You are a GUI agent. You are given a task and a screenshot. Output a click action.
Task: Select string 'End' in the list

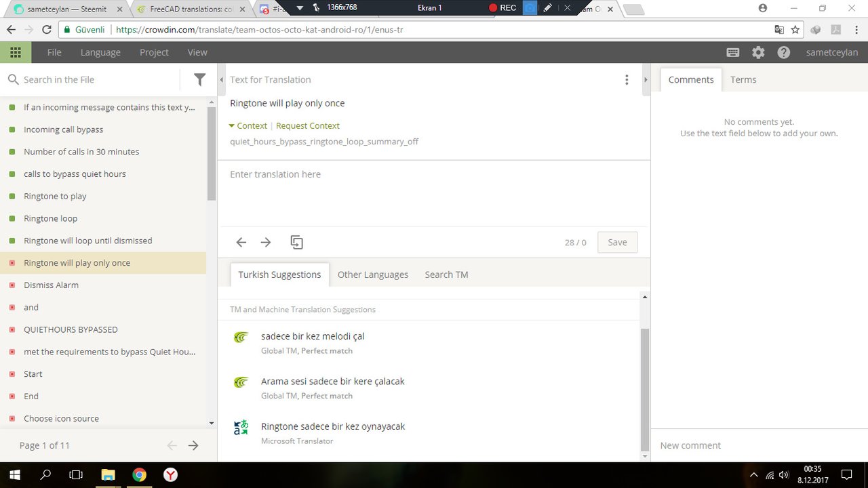[103, 396]
